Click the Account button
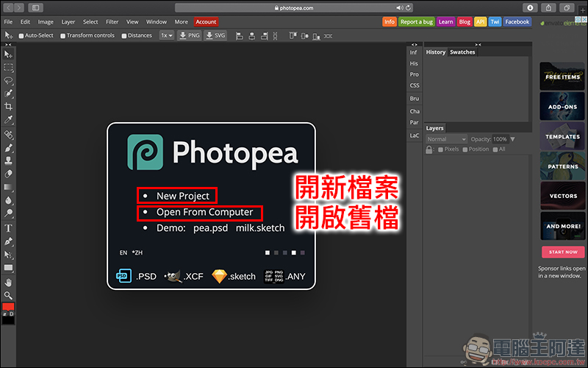This screenshot has width=588, height=368. tap(206, 22)
